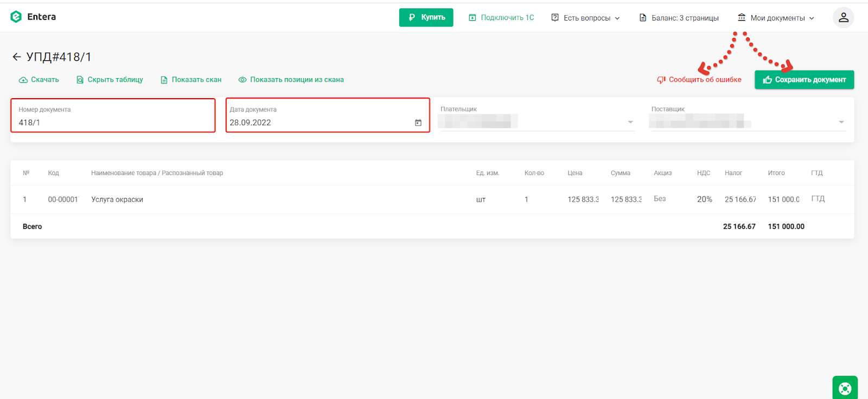
Task: Click the question mark help icon
Action: [x=555, y=17]
